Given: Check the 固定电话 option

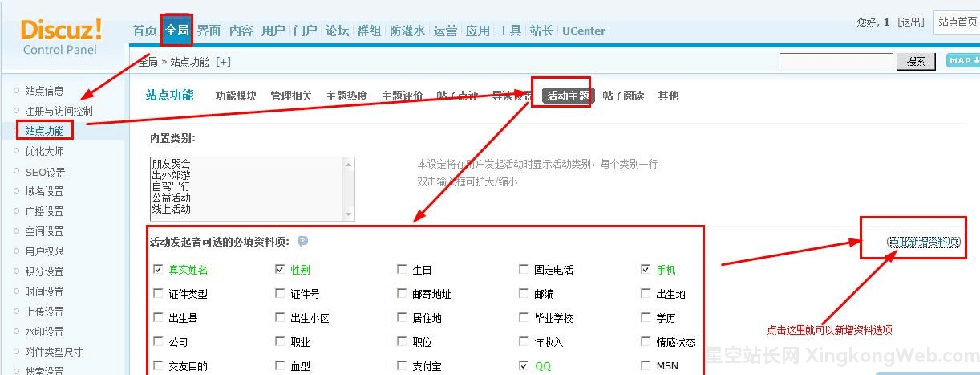Looking at the screenshot, I should [x=524, y=270].
